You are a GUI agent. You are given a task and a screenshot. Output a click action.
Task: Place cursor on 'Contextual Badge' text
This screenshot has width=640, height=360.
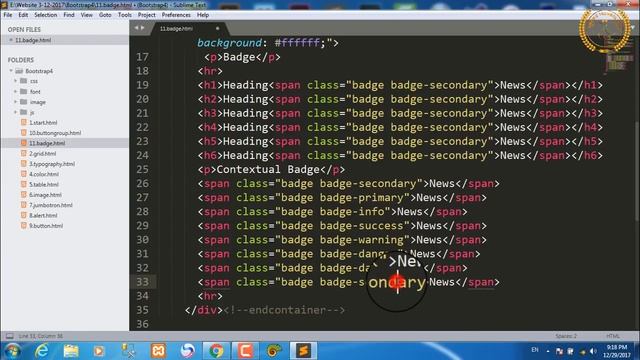pyautogui.click(x=268, y=169)
